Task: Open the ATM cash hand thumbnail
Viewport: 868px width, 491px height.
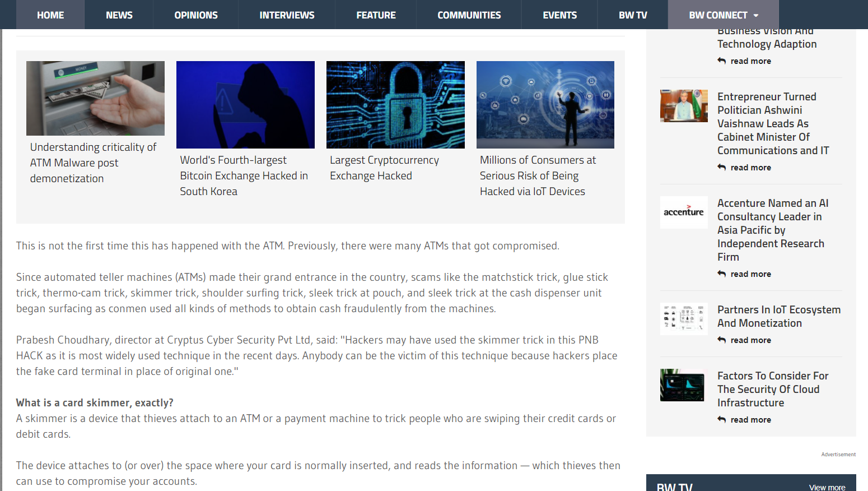Action: pos(95,98)
